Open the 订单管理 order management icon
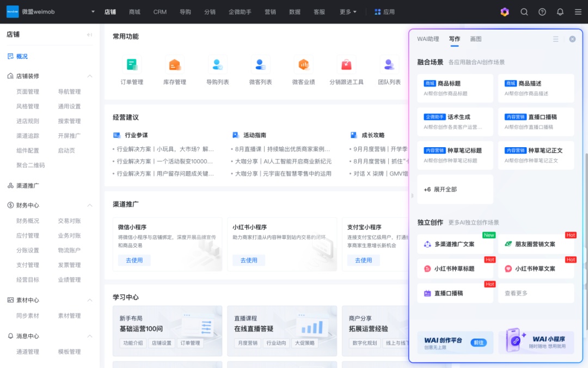The width and height of the screenshot is (588, 368). click(131, 65)
